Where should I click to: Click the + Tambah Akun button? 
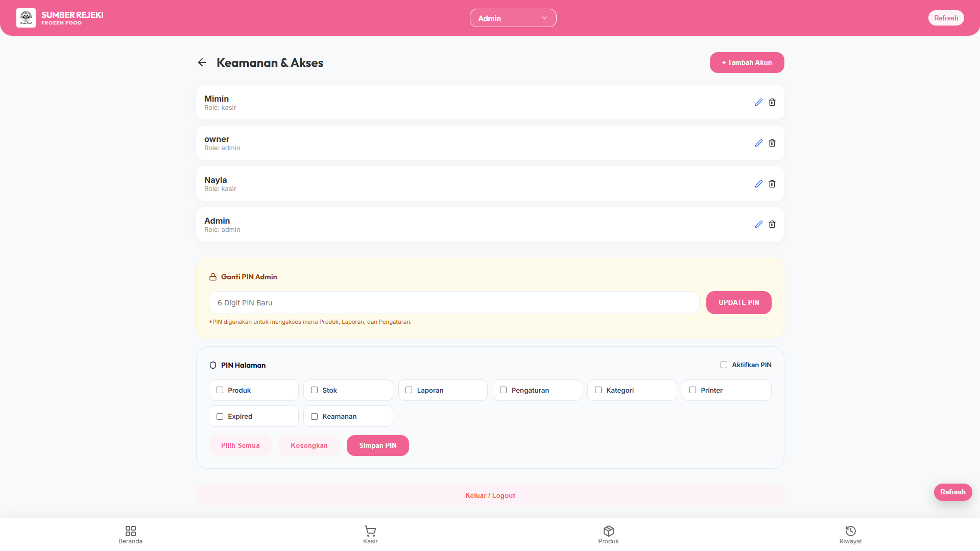(x=747, y=62)
